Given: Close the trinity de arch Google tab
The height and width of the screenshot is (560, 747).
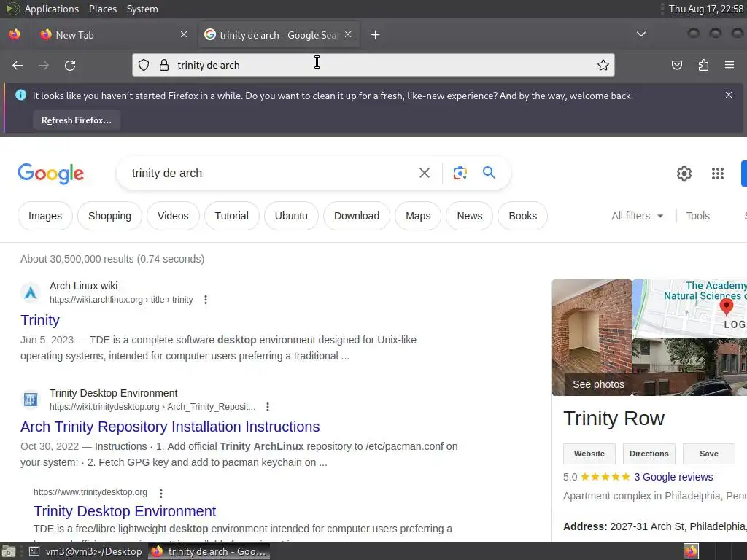Looking at the screenshot, I should click(x=348, y=34).
